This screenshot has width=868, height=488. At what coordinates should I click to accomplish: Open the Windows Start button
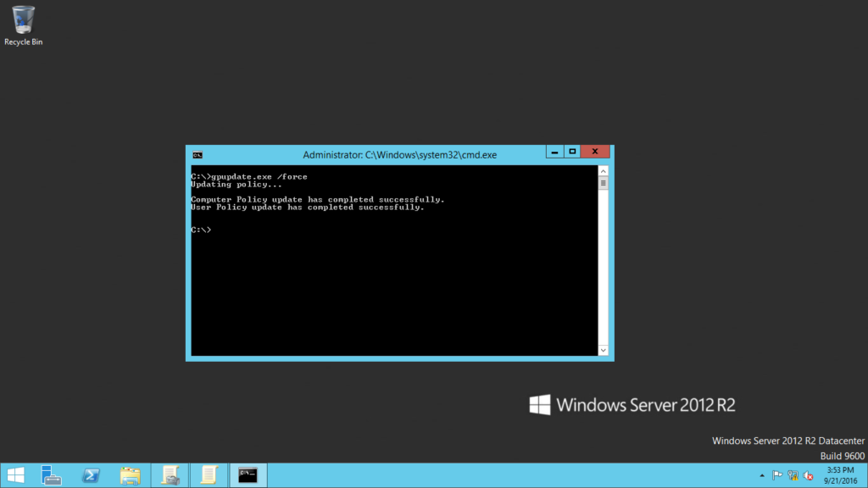click(15, 475)
